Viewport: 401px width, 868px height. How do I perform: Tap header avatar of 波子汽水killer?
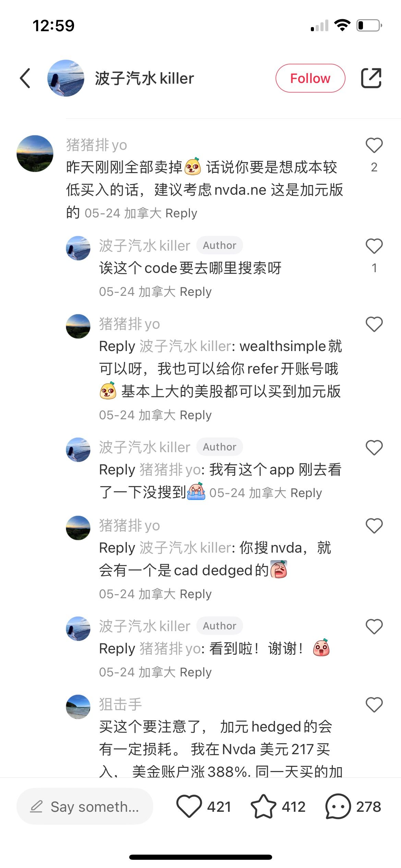66,78
